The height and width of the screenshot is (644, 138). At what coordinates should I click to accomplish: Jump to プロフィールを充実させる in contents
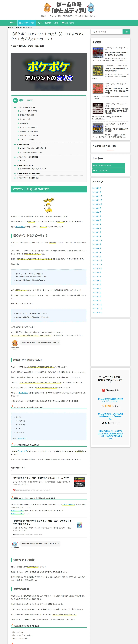28,140
